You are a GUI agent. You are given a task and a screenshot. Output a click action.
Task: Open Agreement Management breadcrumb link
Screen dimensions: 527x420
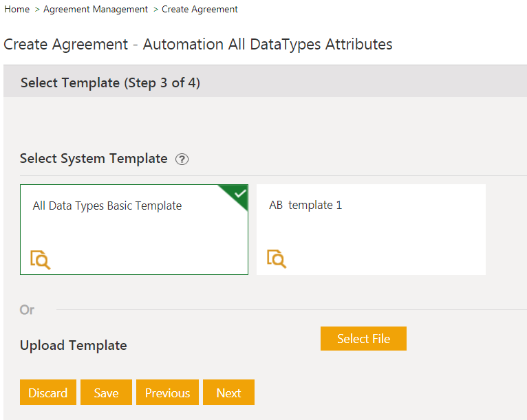point(96,10)
